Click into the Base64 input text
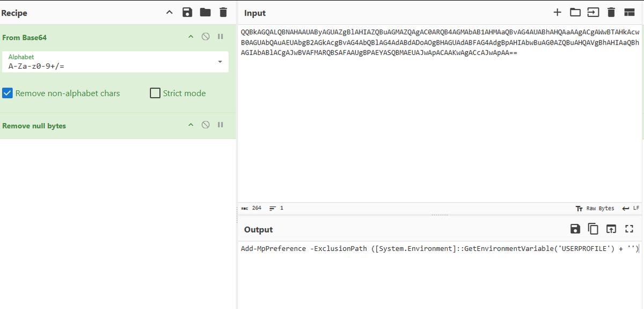This screenshot has height=309, width=644. [x=440, y=42]
